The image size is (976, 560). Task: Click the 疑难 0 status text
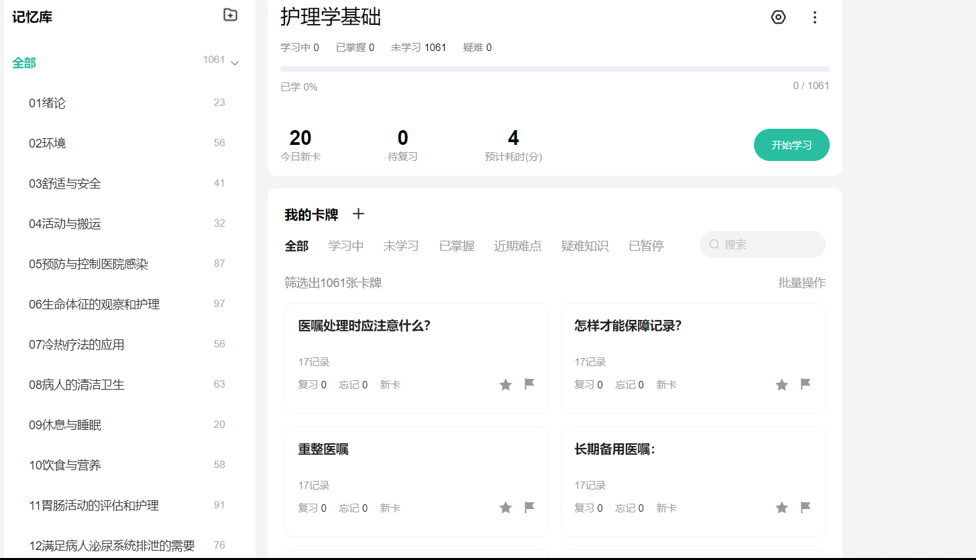pyautogui.click(x=477, y=48)
